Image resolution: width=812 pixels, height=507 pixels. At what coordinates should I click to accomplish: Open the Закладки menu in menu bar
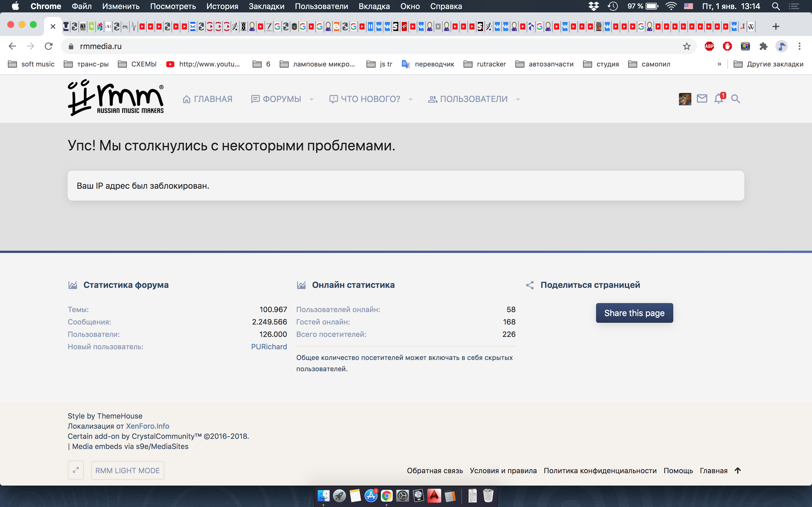tap(266, 6)
